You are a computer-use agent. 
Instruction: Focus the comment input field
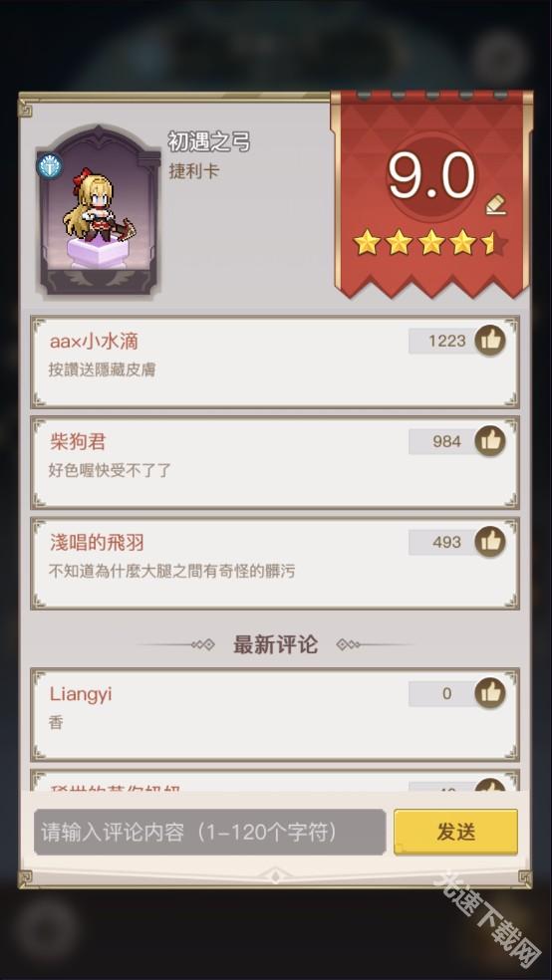click(209, 832)
